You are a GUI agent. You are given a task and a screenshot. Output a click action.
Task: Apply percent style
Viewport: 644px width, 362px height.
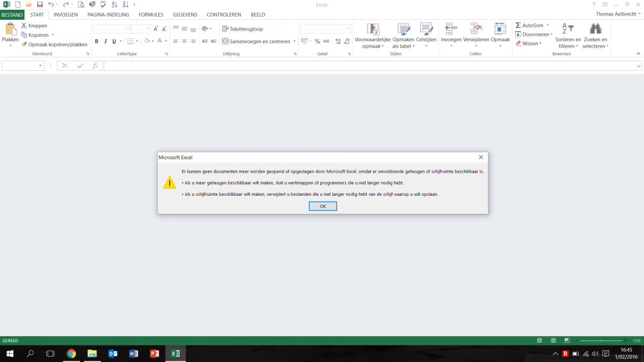tap(317, 41)
